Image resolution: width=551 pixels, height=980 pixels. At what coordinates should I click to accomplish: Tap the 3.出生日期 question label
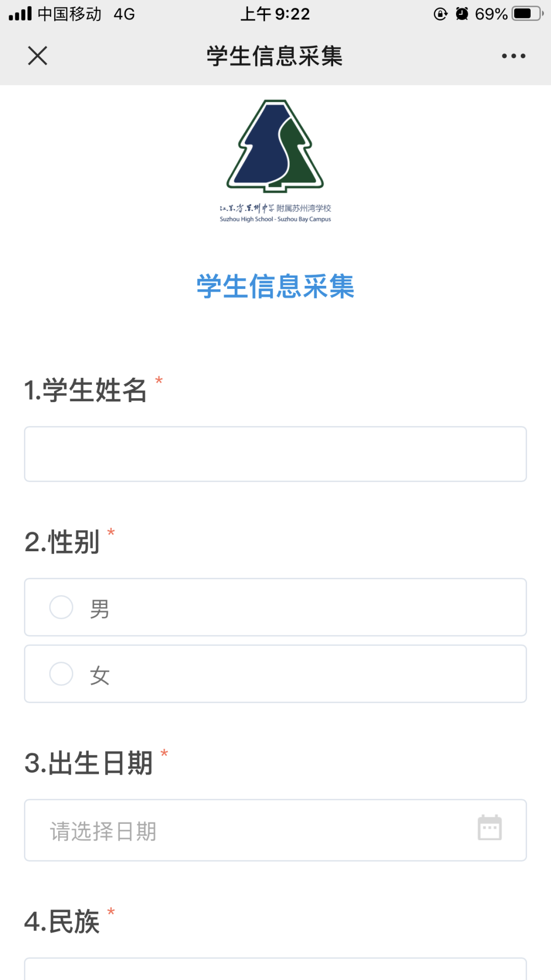pos(88,763)
